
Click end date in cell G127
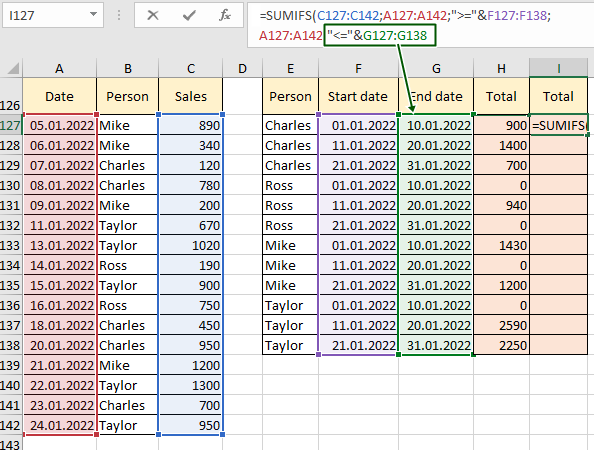tap(436, 125)
